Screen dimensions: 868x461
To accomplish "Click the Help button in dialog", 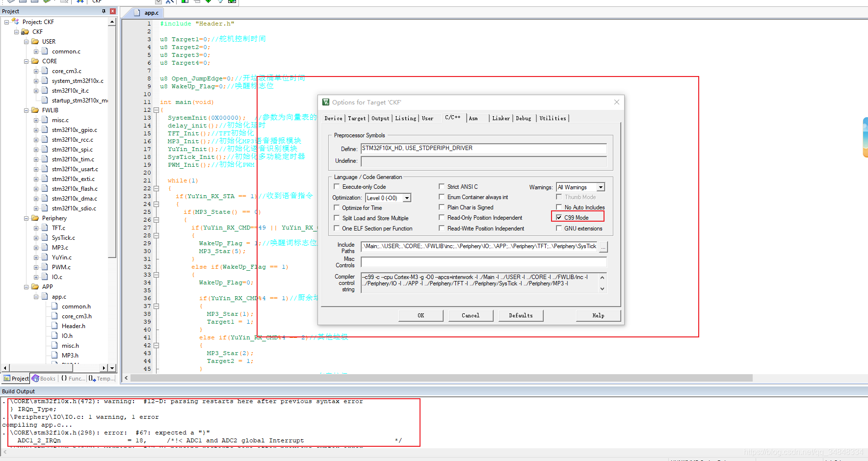I will [598, 315].
